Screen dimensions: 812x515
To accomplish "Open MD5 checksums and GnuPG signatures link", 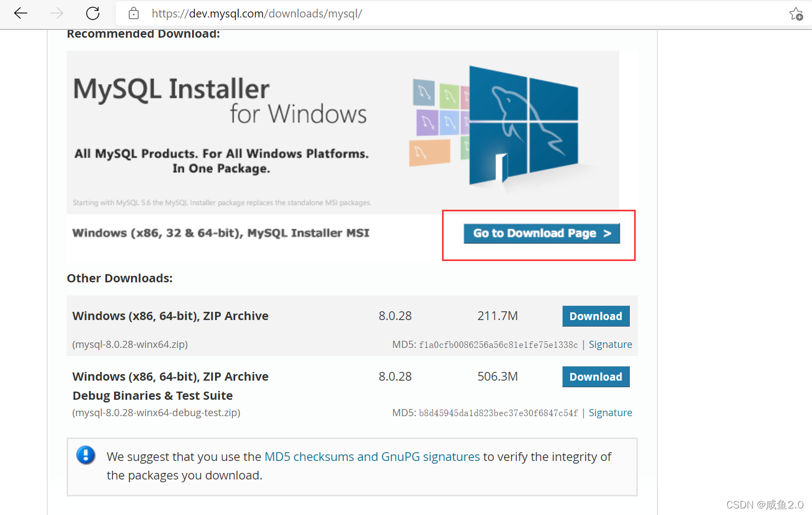I will click(x=372, y=457).
